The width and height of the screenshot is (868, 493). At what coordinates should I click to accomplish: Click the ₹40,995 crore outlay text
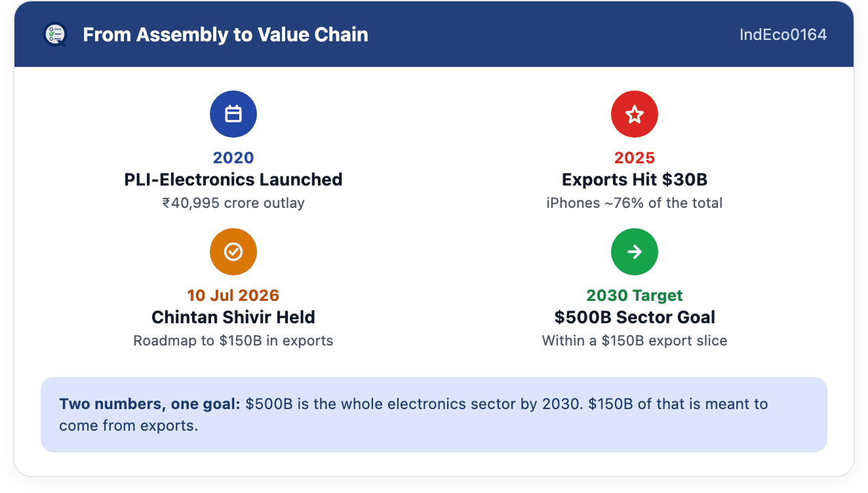(x=233, y=203)
